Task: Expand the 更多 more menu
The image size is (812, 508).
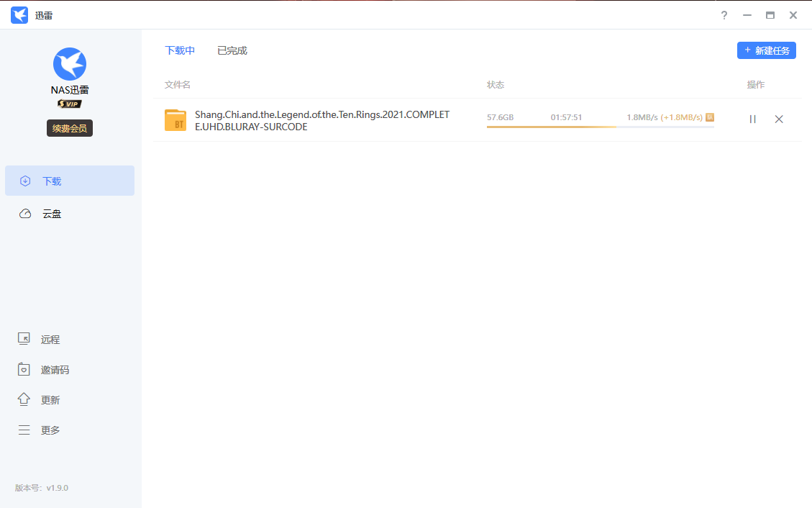Action: pyautogui.click(x=50, y=430)
